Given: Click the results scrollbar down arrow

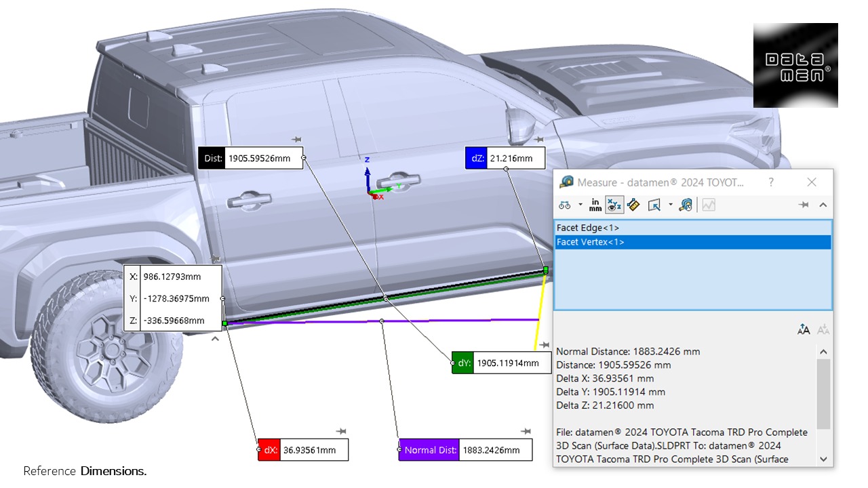Looking at the screenshot, I should (823, 459).
